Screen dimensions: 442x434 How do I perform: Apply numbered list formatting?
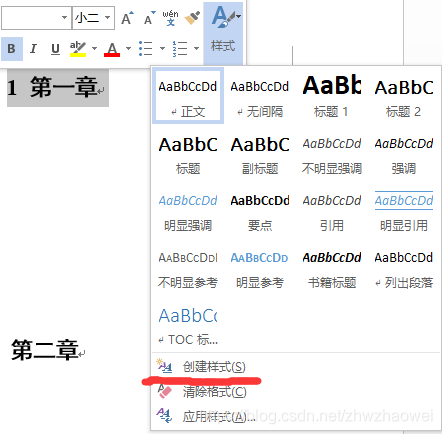point(180,49)
